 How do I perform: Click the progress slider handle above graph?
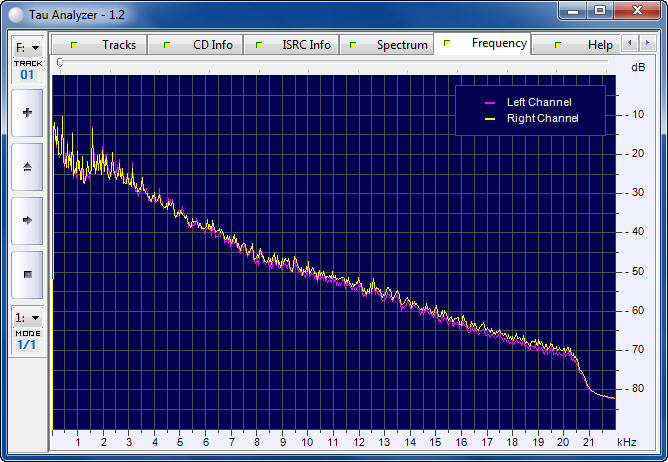60,63
